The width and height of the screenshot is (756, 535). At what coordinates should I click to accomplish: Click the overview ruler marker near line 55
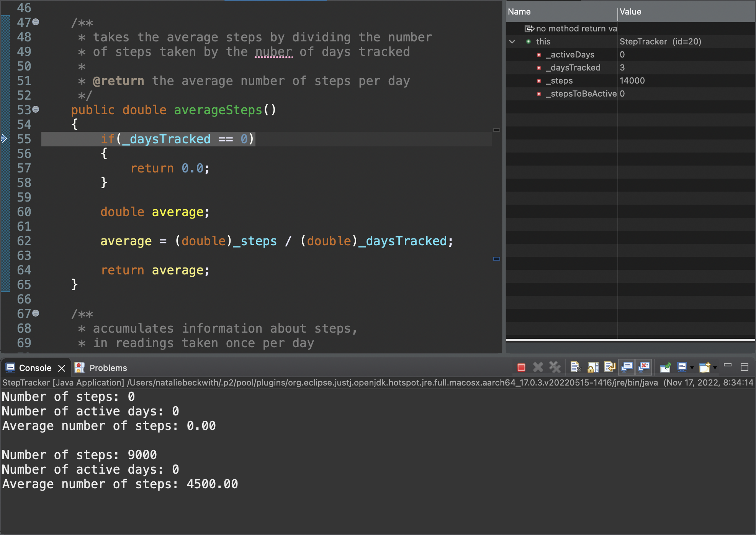click(x=497, y=130)
